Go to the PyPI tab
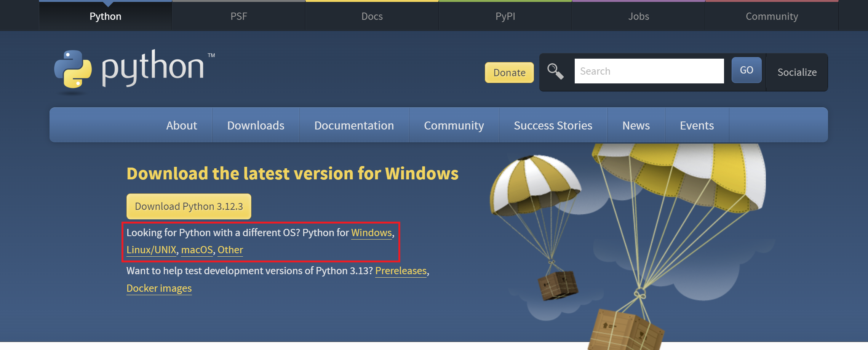This screenshot has width=868, height=350. pyautogui.click(x=505, y=16)
